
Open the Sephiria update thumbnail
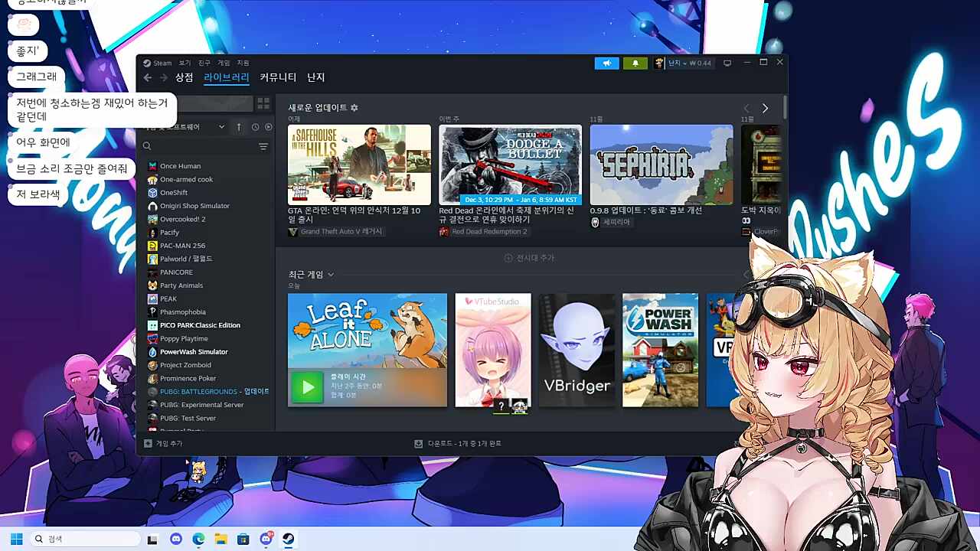(661, 165)
